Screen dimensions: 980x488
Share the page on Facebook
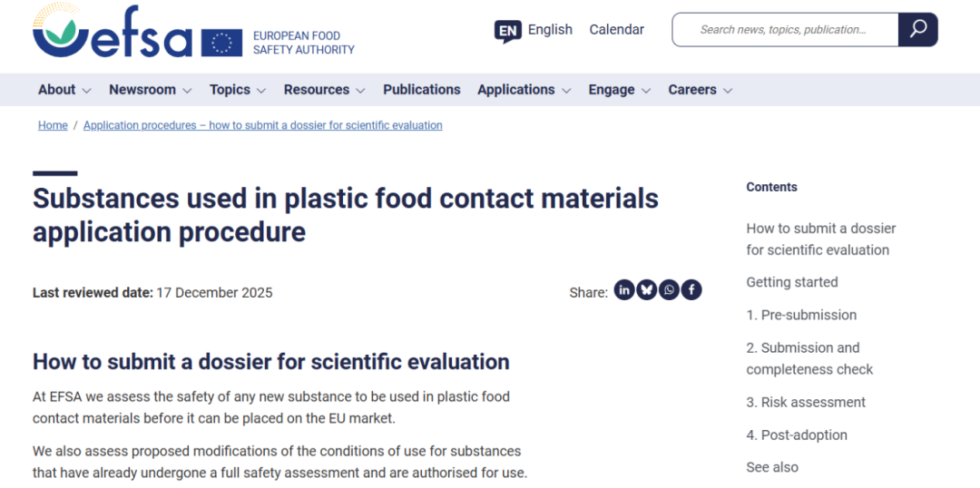[691, 290]
